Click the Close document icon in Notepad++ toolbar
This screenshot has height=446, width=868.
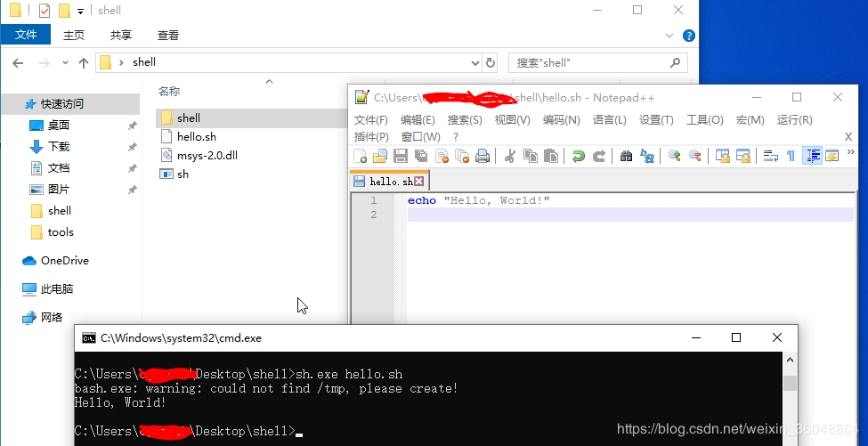coord(442,156)
